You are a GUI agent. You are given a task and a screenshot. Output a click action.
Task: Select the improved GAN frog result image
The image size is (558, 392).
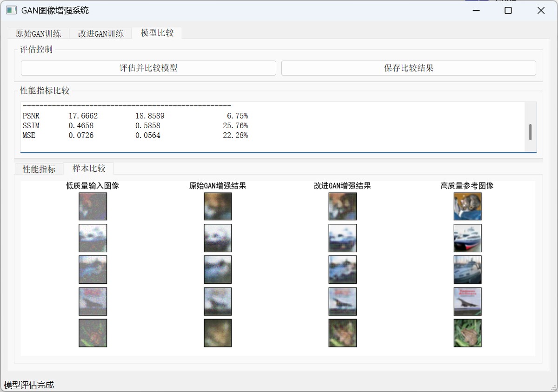342,333
